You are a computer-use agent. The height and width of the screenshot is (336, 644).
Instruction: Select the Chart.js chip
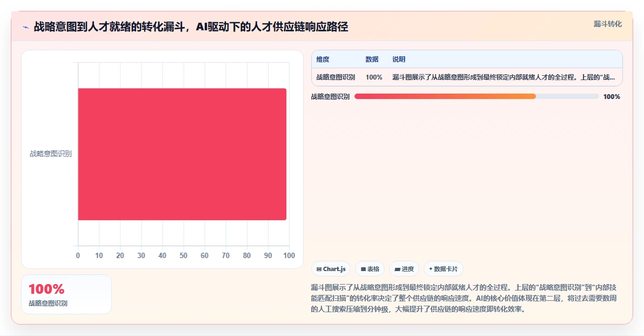tap(331, 269)
